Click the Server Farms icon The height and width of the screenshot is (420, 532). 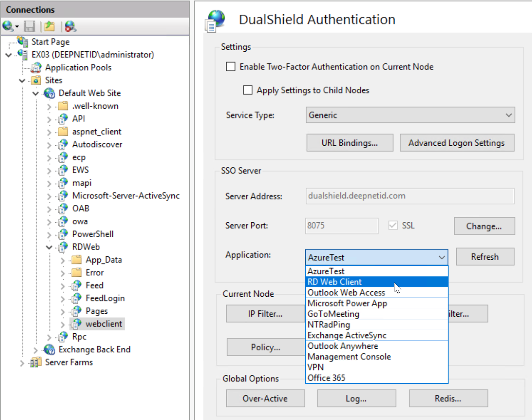(36, 362)
